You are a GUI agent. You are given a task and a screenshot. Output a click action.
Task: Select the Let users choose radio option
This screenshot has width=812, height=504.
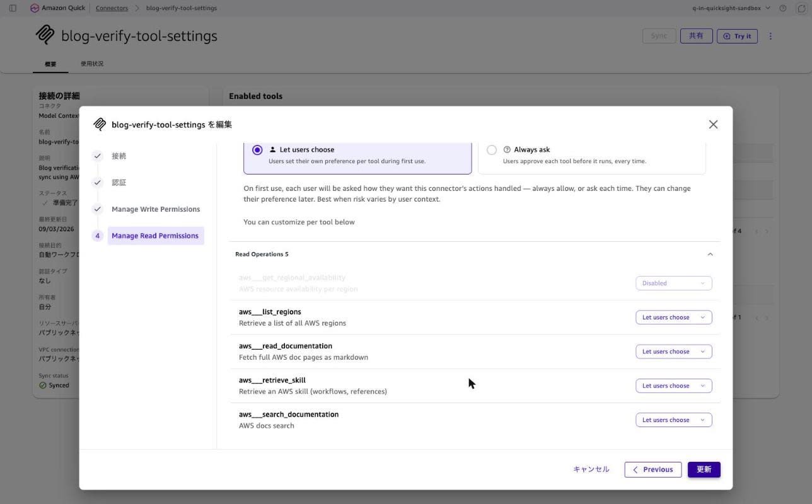pos(257,150)
